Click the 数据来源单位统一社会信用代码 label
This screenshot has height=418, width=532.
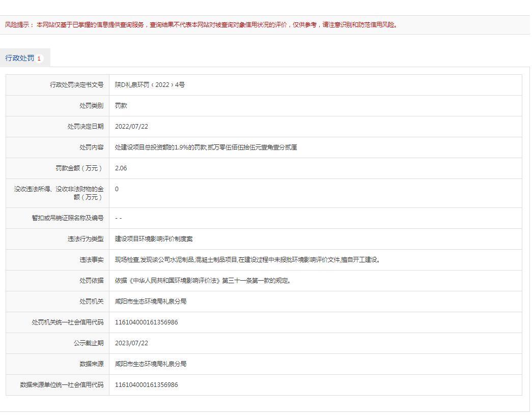(x=62, y=385)
